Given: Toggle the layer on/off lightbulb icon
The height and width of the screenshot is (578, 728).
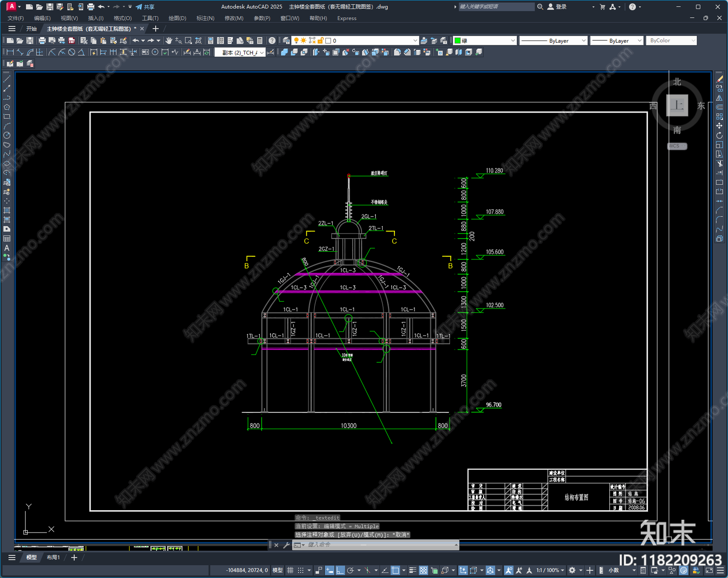Looking at the screenshot, I should [296, 41].
